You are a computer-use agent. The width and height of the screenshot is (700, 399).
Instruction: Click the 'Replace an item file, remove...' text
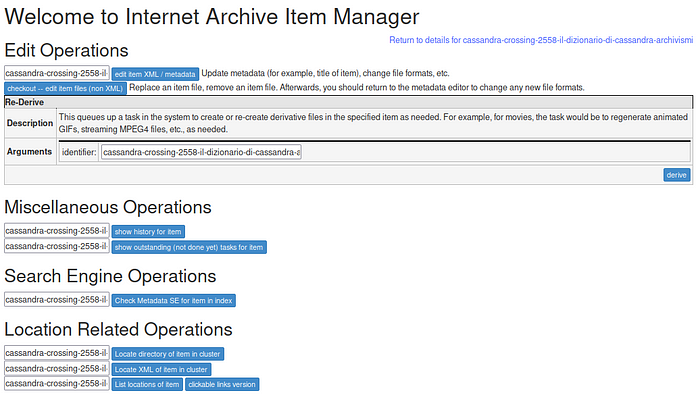[357, 87]
